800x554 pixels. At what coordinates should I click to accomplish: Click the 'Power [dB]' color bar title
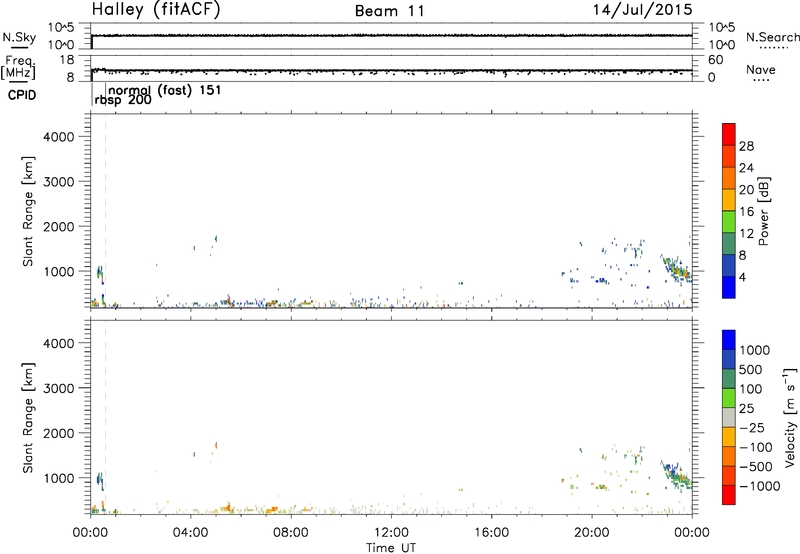click(763, 211)
